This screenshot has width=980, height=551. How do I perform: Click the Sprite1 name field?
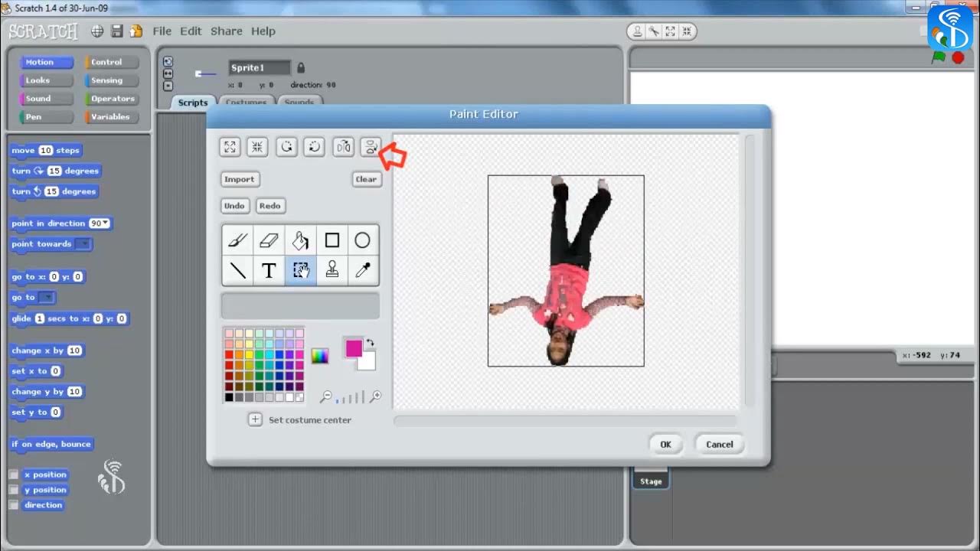pyautogui.click(x=260, y=68)
